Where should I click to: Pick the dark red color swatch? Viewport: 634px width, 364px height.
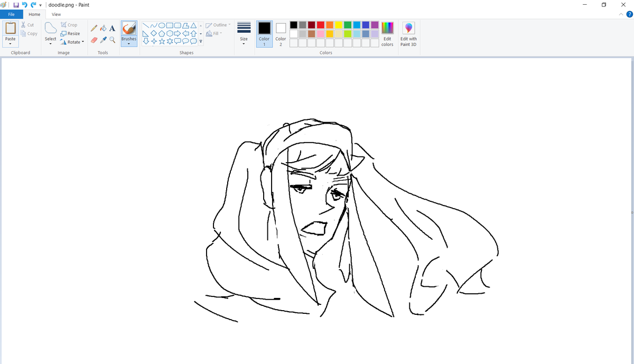(312, 25)
